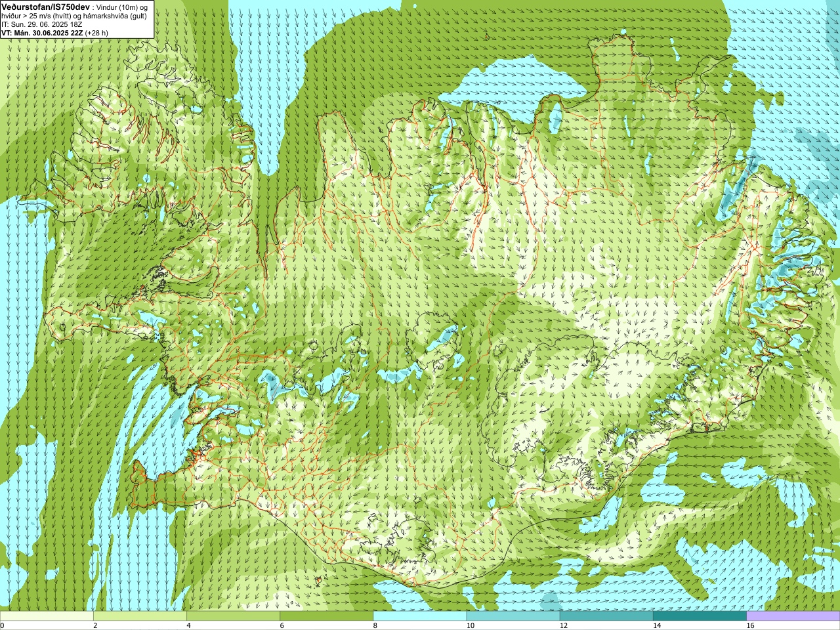Click the 6-8 m/s dark green legend swatch

327,616
